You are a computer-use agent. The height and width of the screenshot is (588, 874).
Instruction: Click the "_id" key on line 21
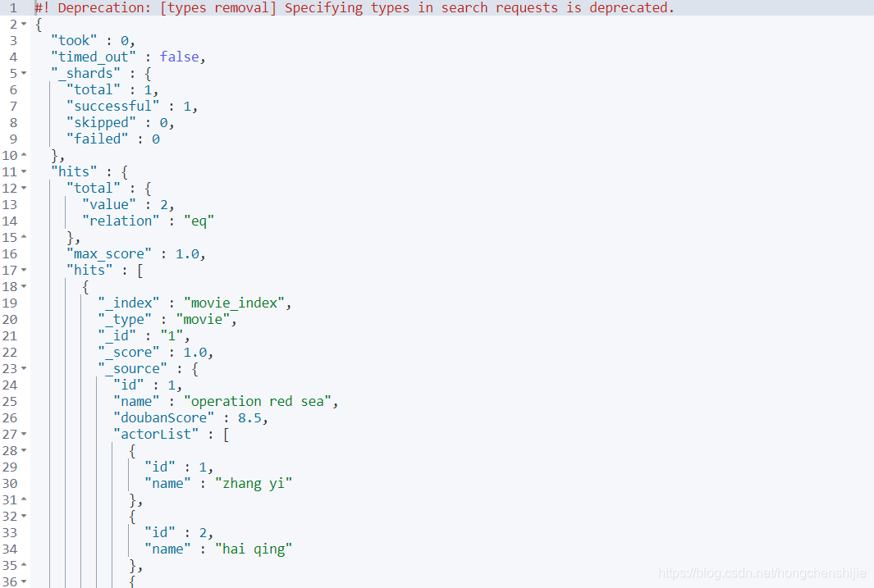[x=117, y=335]
